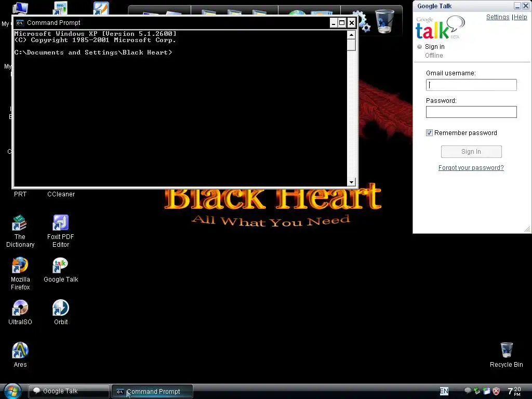Viewport: 532px width, 399px height.
Task: Maximize the Command Prompt window
Action: click(x=342, y=23)
